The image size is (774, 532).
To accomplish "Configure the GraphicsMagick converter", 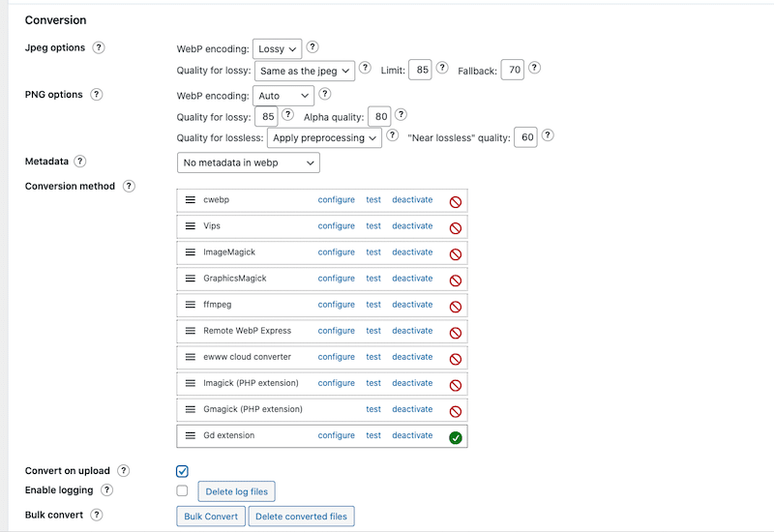I will 336,279.
